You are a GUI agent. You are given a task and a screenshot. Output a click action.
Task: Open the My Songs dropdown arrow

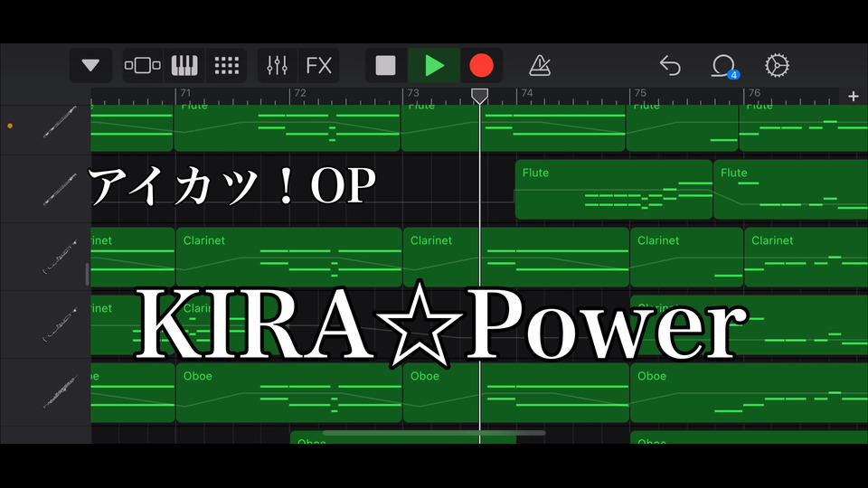coord(90,65)
